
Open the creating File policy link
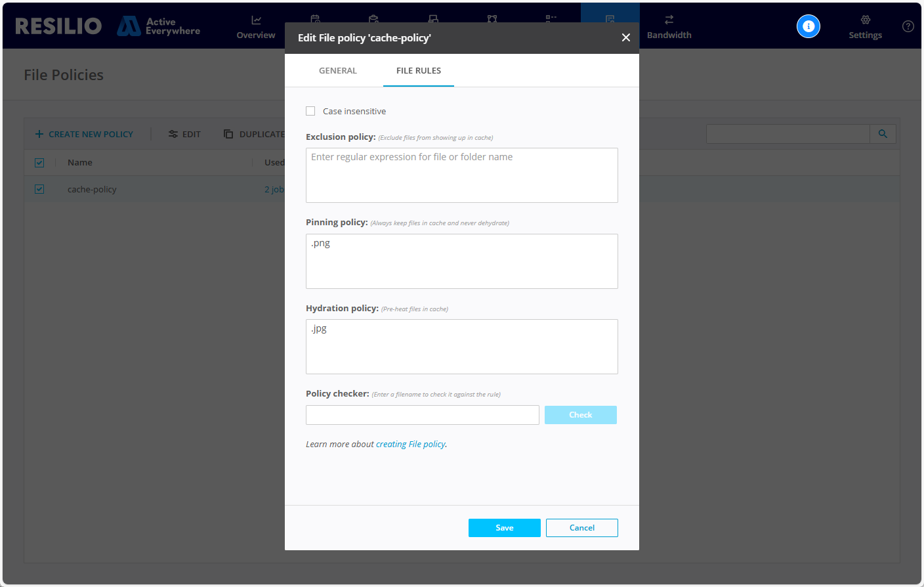(410, 445)
